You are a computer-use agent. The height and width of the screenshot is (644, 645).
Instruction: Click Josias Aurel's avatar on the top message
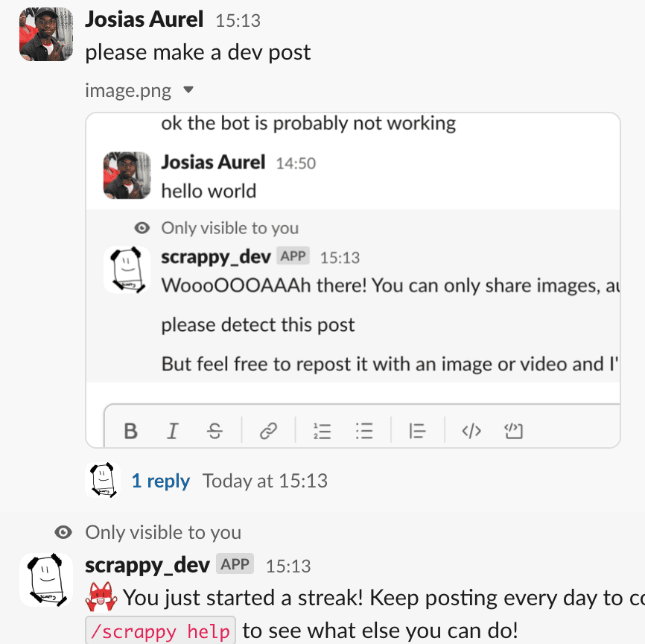click(x=46, y=34)
